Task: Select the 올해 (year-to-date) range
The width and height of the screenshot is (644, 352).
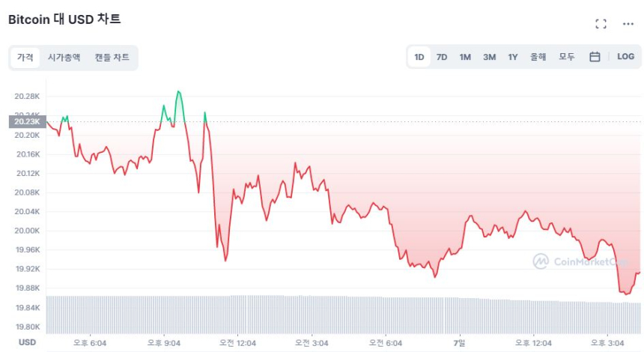Action: pos(538,57)
